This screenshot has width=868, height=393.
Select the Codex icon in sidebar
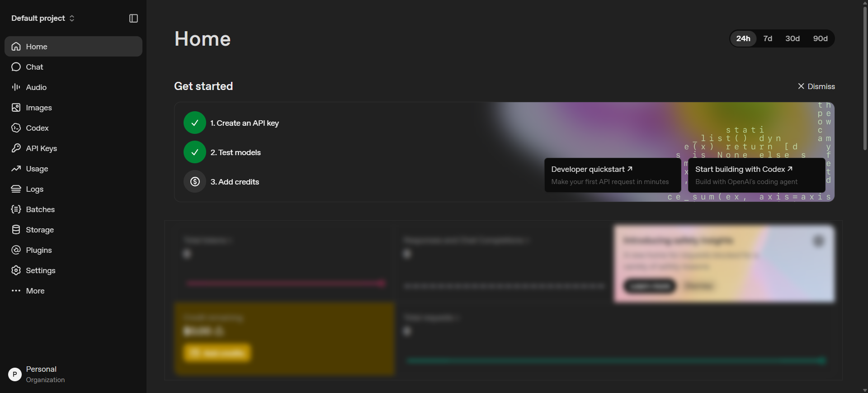tap(16, 128)
